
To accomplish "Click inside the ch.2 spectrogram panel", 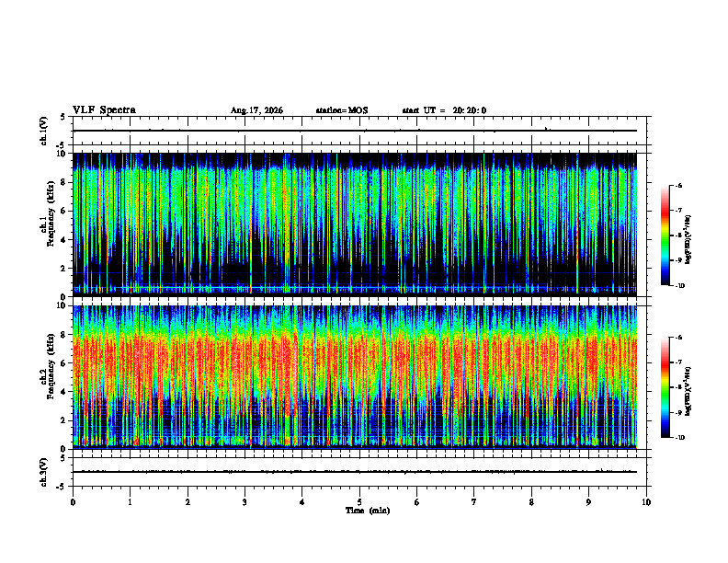I will (x=355, y=377).
